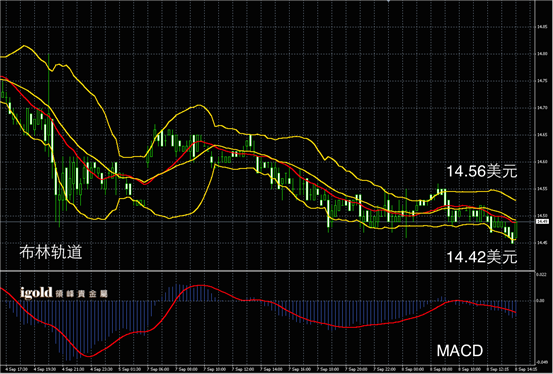This screenshot has width=553, height=374.
Task: Click the 4 Sep 17:00 time label
Action: point(17,369)
